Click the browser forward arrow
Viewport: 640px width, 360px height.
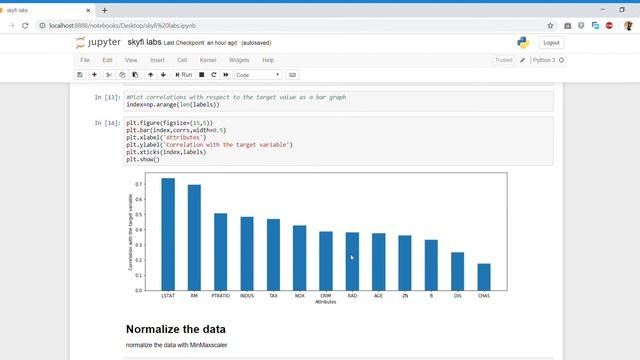(x=11, y=25)
